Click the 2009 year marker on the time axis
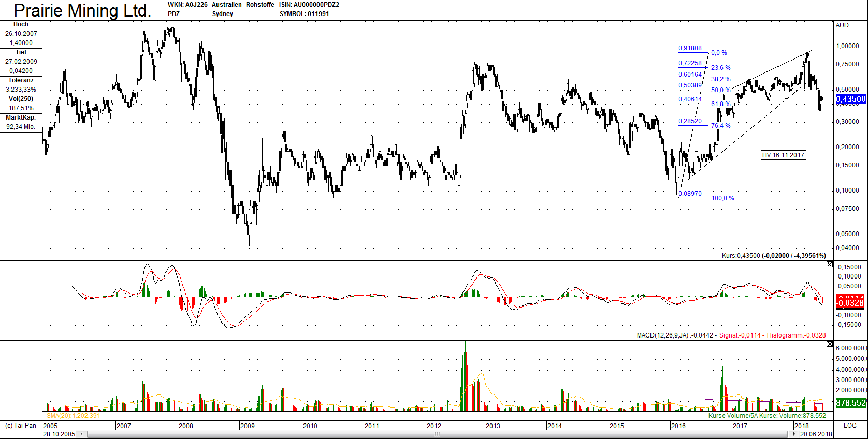Viewport: 868px width, 439px height. tap(248, 426)
